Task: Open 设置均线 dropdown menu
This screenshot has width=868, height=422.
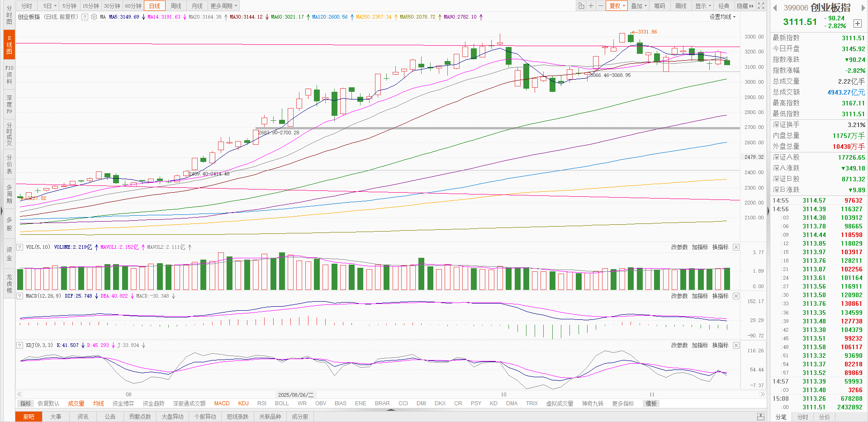Action: pyautogui.click(x=722, y=17)
